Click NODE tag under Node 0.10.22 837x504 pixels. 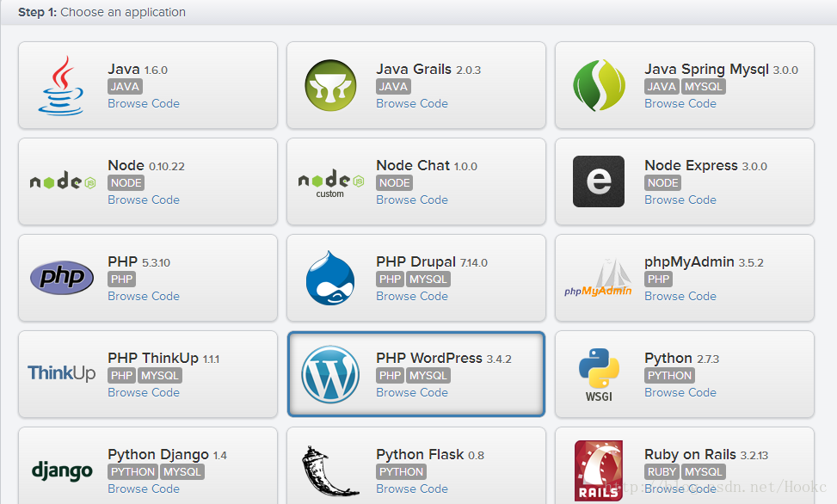(126, 182)
